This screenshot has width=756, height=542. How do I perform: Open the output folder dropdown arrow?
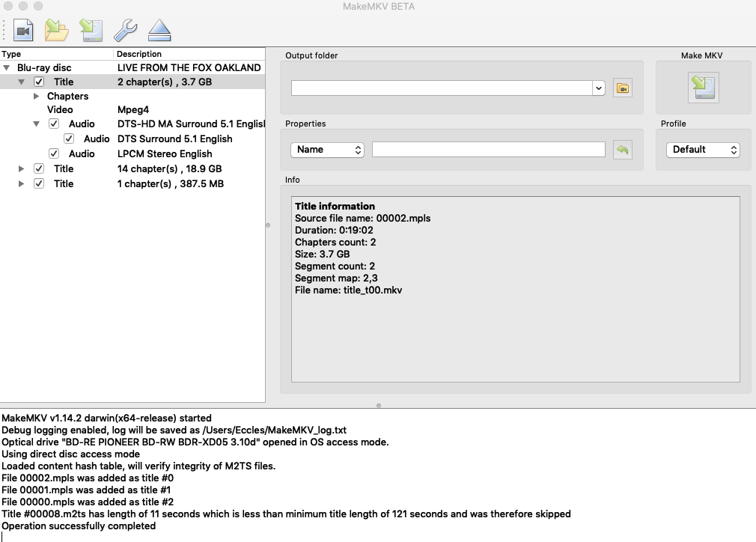[598, 88]
